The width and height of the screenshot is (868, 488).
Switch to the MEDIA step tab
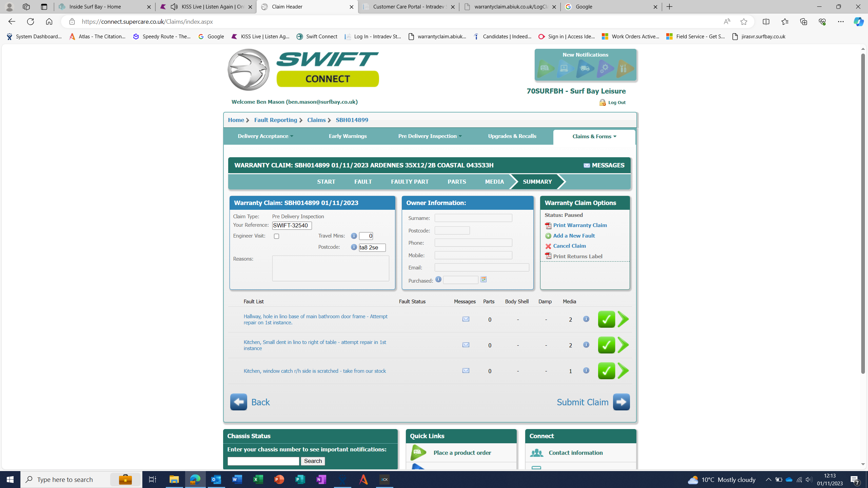pyautogui.click(x=494, y=182)
